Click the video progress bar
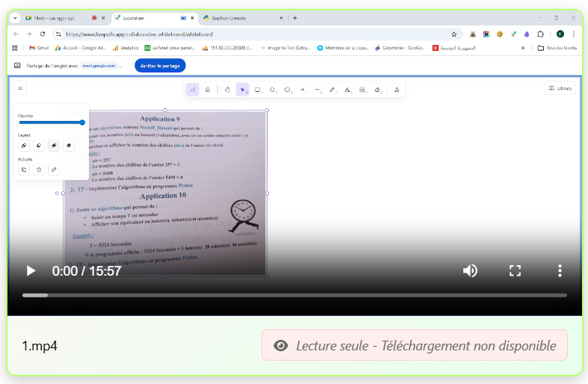Image resolution: width=588 pixels, height=384 pixels. (x=294, y=295)
